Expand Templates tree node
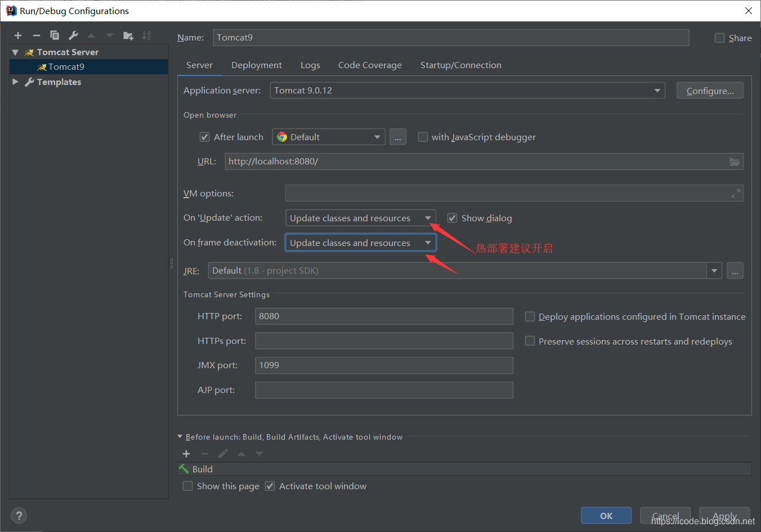761x532 pixels. [x=15, y=82]
